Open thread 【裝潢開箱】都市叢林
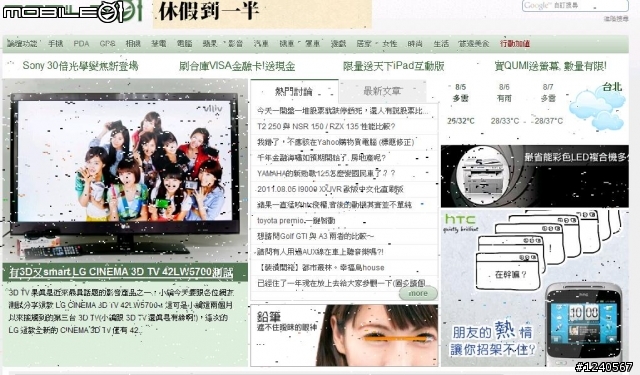The height and width of the screenshot is (375, 640). [x=320, y=268]
